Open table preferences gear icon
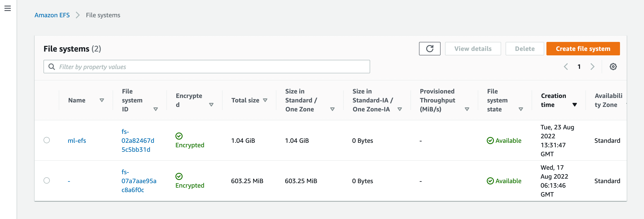 (613, 67)
